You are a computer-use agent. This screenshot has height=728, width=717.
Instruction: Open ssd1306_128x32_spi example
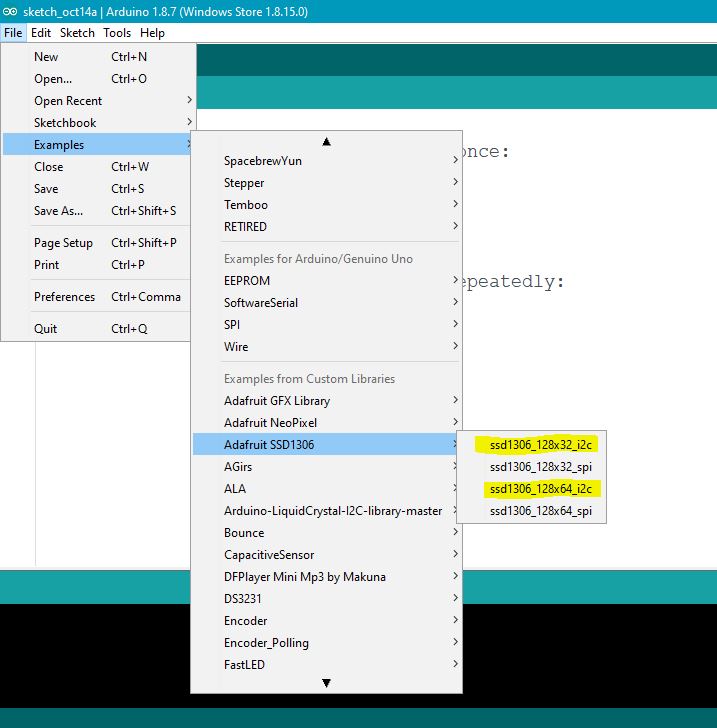tap(532, 467)
